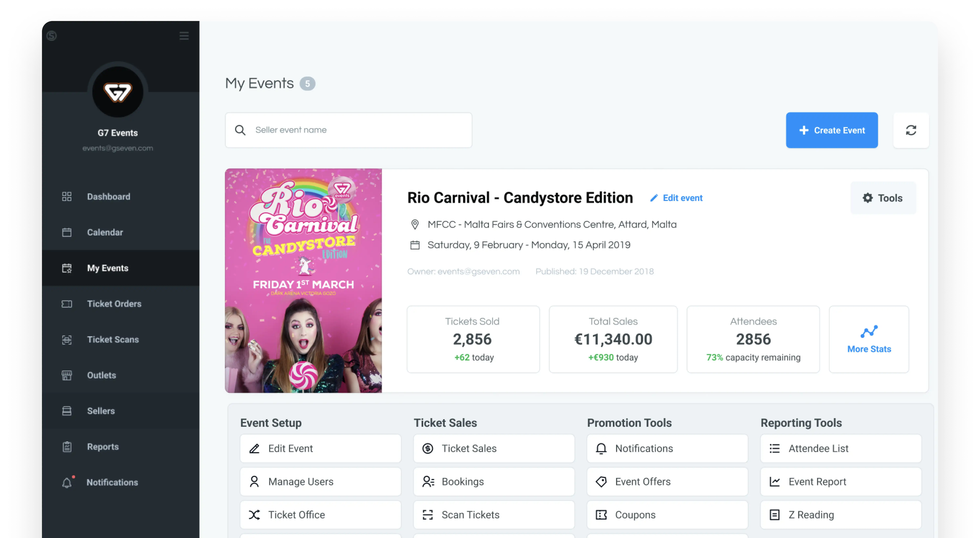Click the Dashboard grid icon
Viewport: 980px width, 538px height.
[x=67, y=197]
